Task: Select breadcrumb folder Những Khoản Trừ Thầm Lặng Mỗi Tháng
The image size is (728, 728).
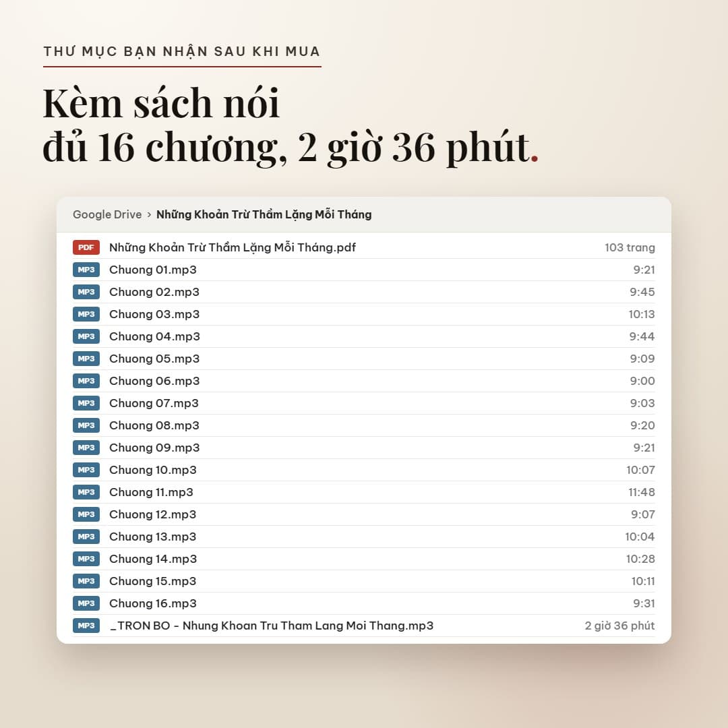Action: [264, 214]
